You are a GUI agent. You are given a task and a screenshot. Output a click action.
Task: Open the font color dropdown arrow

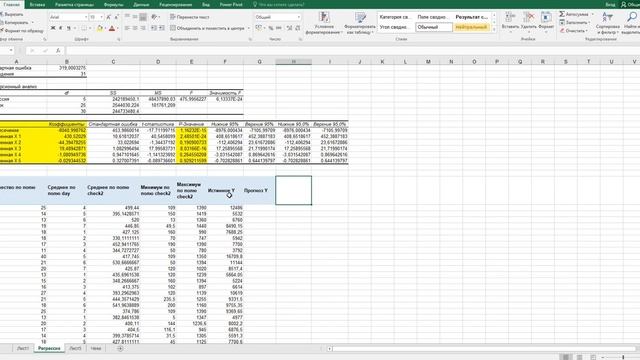click(x=118, y=28)
